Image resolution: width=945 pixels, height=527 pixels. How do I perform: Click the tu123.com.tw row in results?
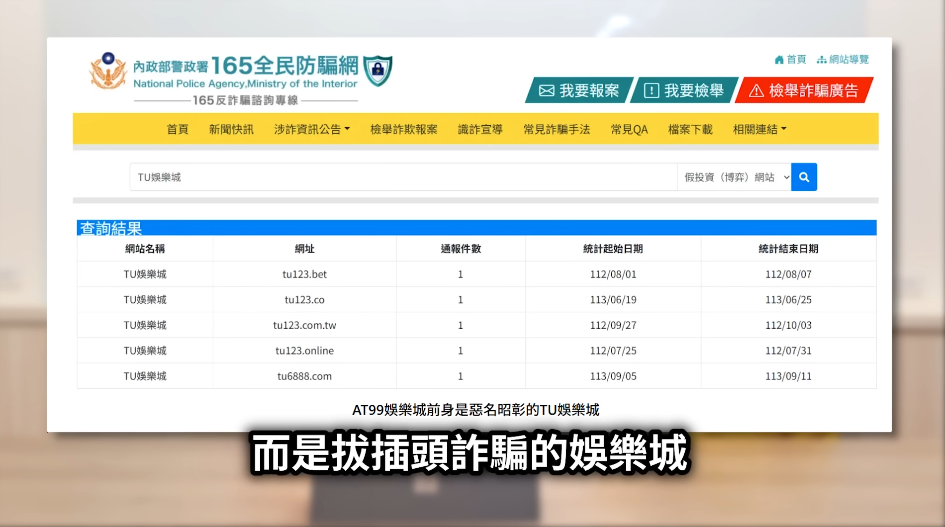point(304,325)
